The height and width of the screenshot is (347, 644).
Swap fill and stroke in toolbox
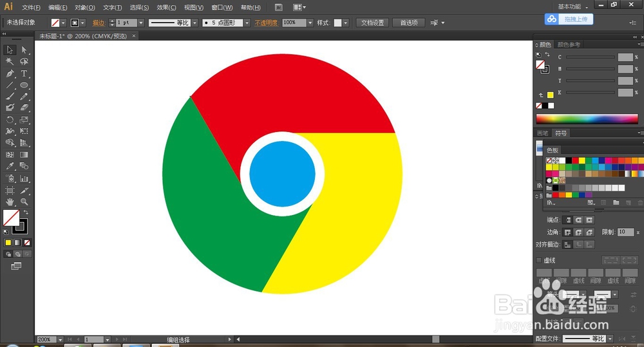click(26, 212)
